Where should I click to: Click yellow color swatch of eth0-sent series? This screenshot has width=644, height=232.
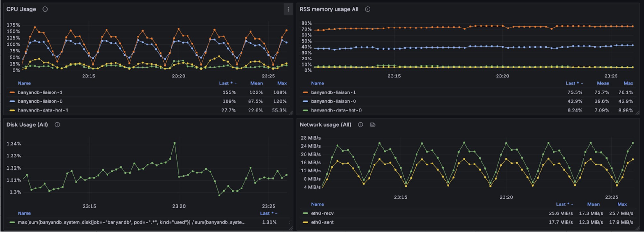[x=306, y=222]
